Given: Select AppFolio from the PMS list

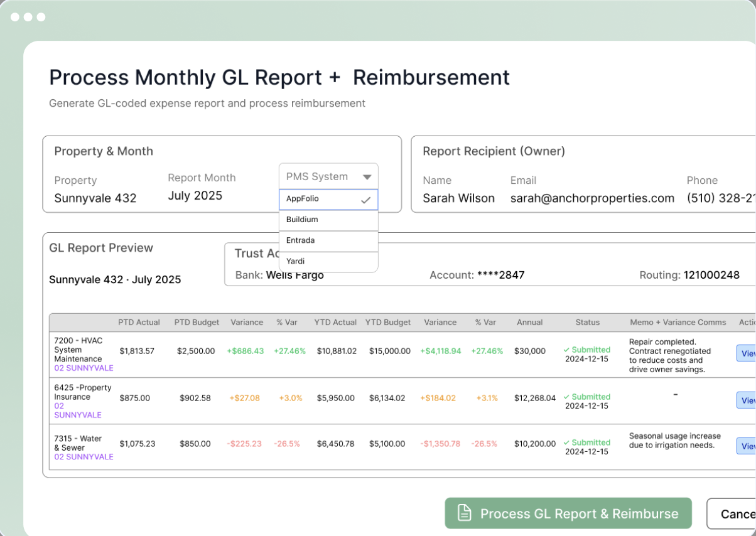Looking at the screenshot, I should coord(328,200).
